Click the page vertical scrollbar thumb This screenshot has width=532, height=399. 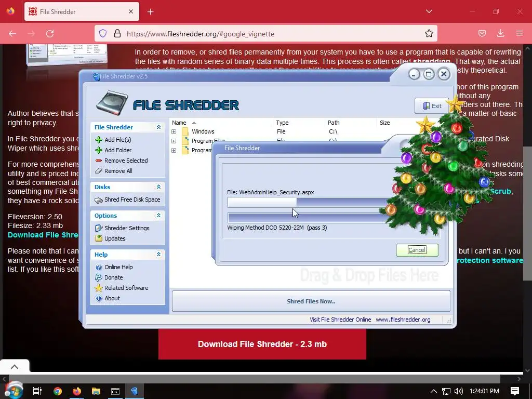tap(527, 213)
